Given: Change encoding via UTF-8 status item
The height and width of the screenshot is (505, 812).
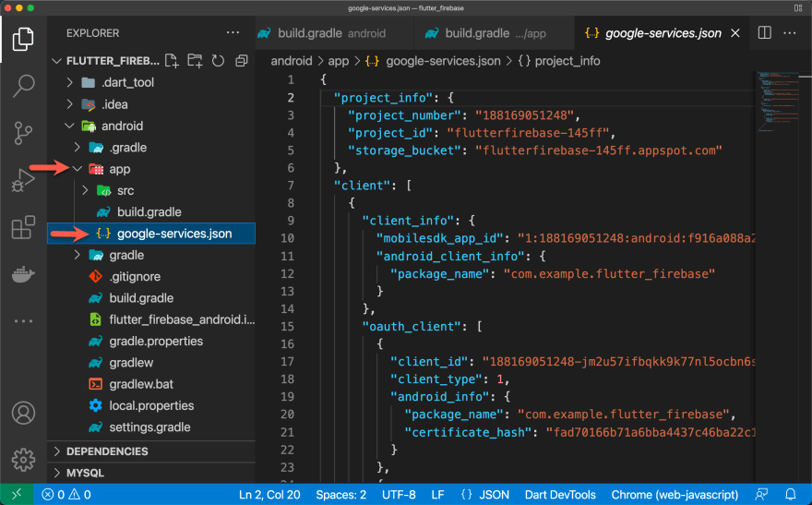Looking at the screenshot, I should coord(399,495).
